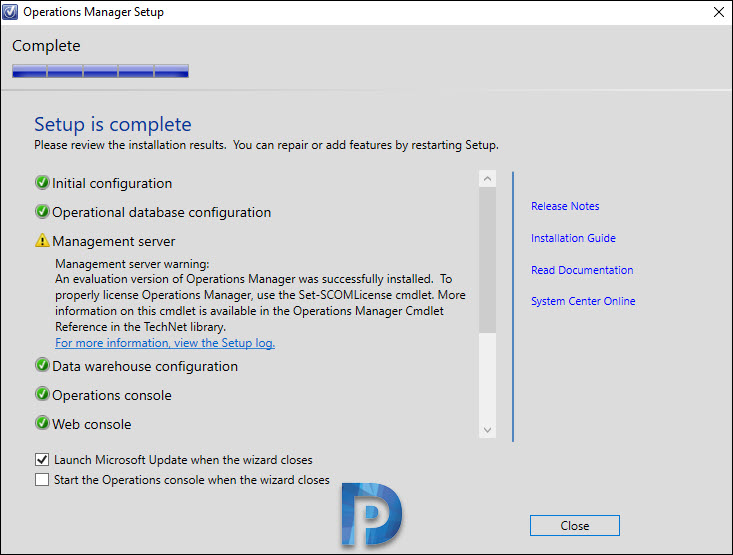Open the Read Documentation link
This screenshot has height=555, width=733.
582,270
